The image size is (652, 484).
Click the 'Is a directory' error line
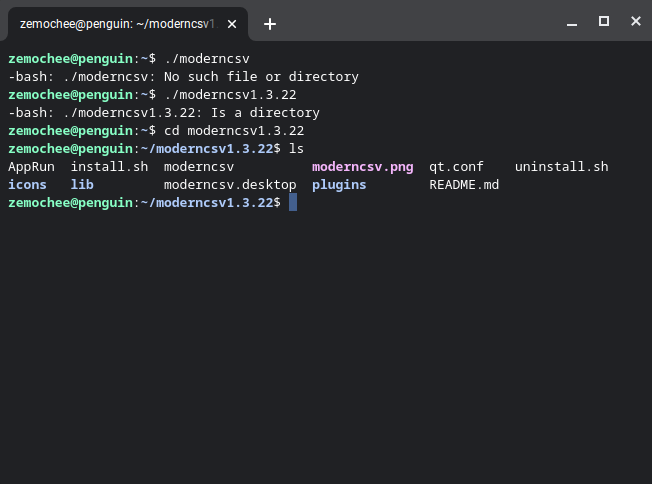tap(164, 113)
